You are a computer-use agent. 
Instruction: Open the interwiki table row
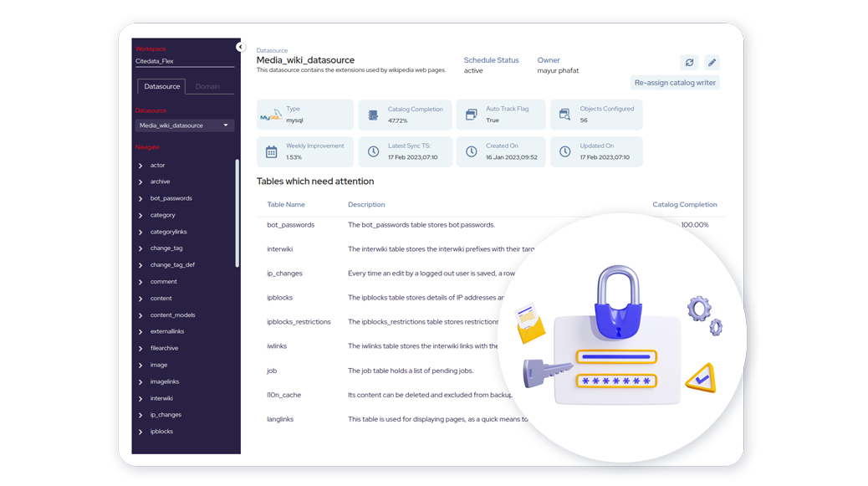(x=280, y=248)
